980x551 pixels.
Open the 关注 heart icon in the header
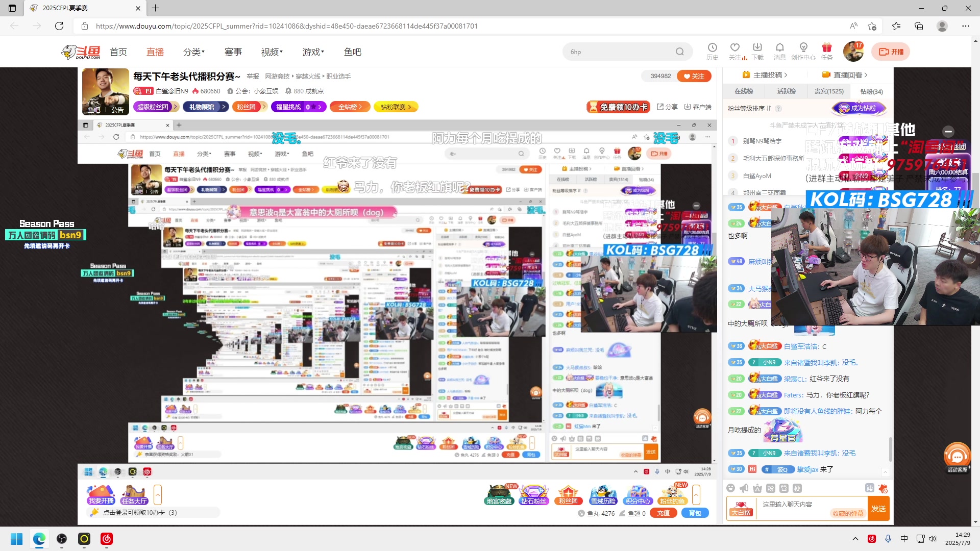(735, 51)
